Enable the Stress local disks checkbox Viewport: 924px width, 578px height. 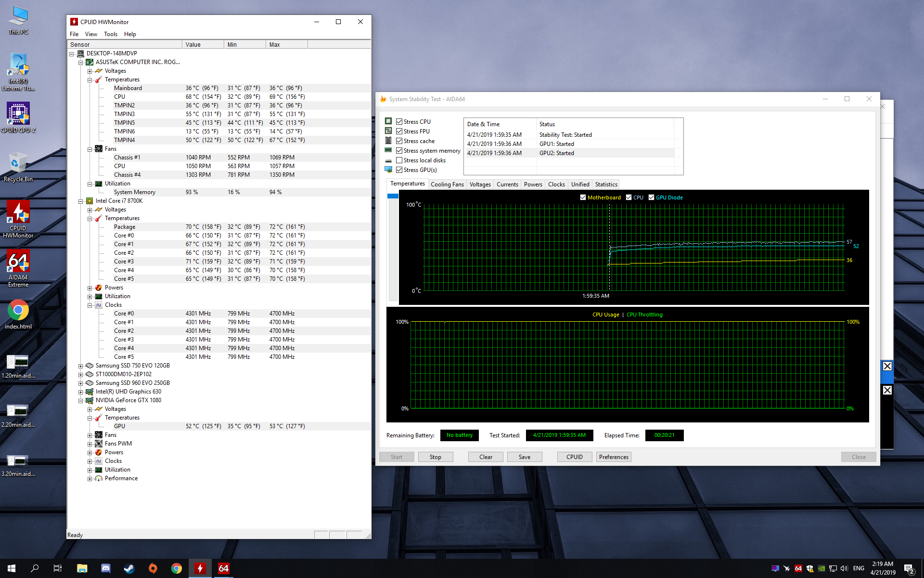[399, 160]
